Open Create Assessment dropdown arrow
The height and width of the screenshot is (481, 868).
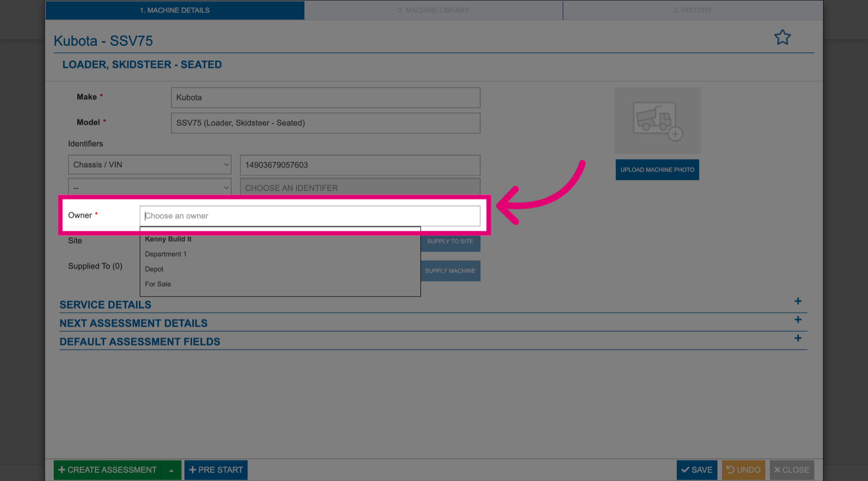pyautogui.click(x=171, y=470)
